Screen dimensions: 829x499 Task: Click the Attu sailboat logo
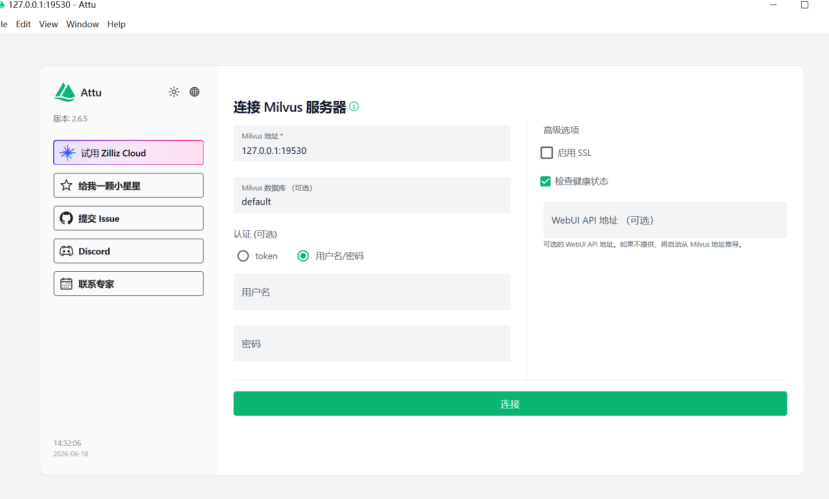(65, 92)
